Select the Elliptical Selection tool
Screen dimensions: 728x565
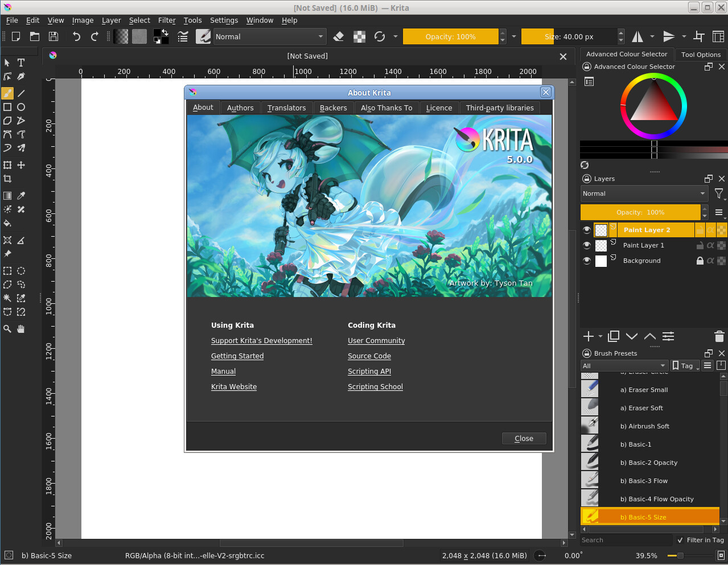[21, 271]
